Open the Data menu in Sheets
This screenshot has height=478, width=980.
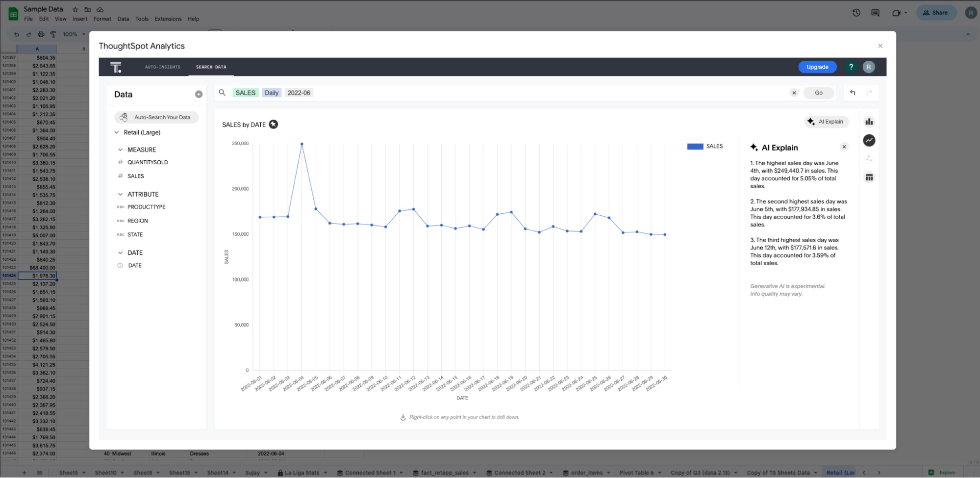click(x=123, y=19)
